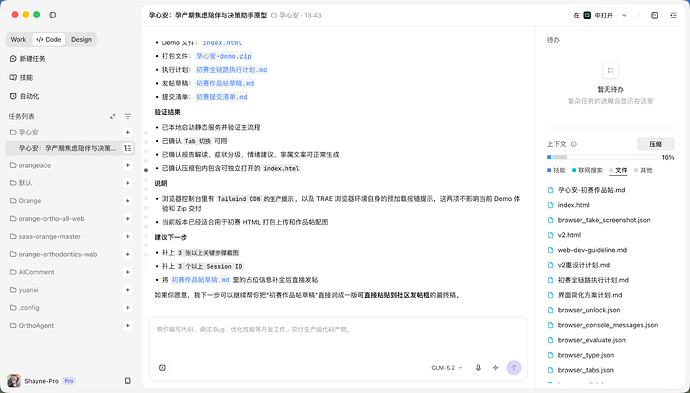Click plus next to .config folder
The height and width of the screenshot is (393, 690).
coord(128,308)
